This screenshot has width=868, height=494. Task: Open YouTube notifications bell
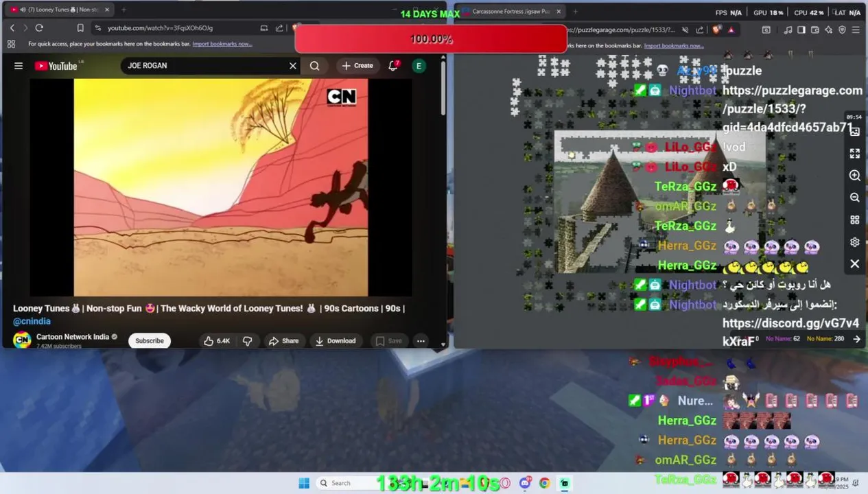tap(393, 66)
